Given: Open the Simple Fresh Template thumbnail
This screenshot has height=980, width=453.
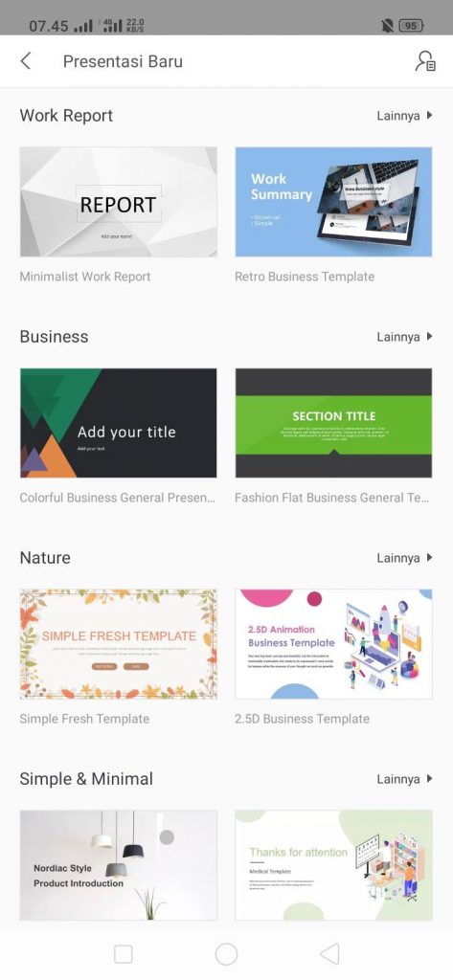Looking at the screenshot, I should pos(119,644).
